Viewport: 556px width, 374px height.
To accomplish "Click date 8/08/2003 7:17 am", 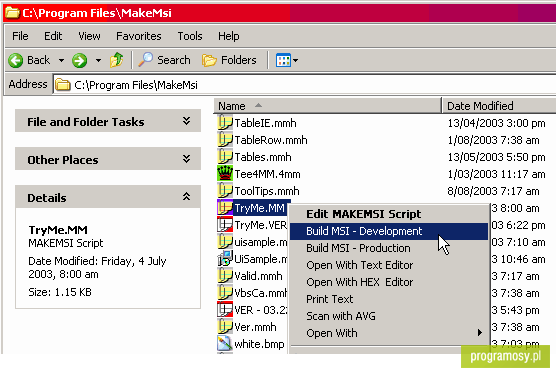I will point(493,191).
